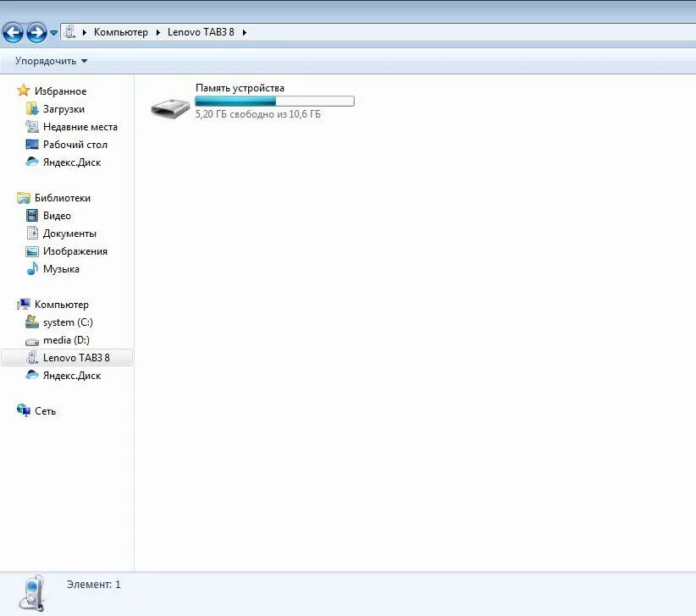Open recent pages dropdown next to Forward
The image size is (696, 616).
coord(53,33)
